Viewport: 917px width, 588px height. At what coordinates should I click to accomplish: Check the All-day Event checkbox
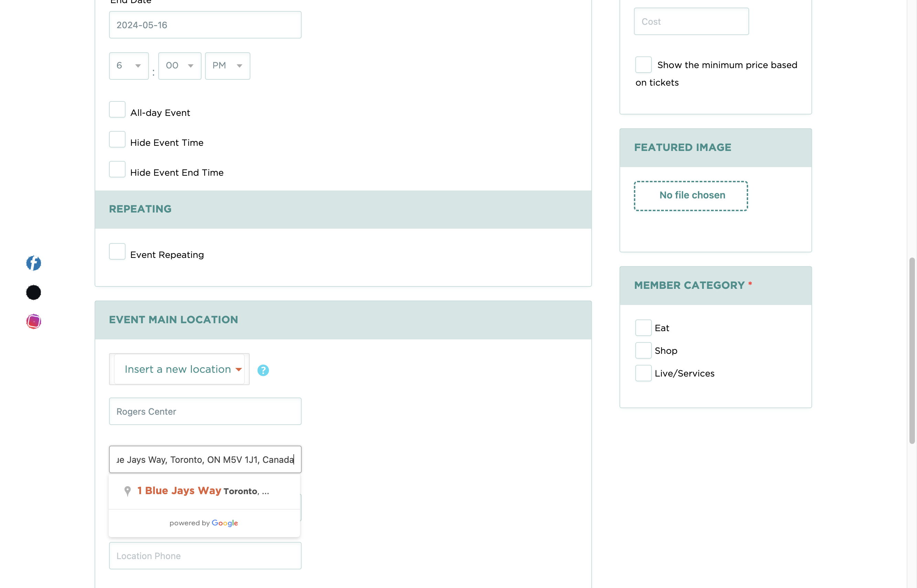[x=117, y=110]
